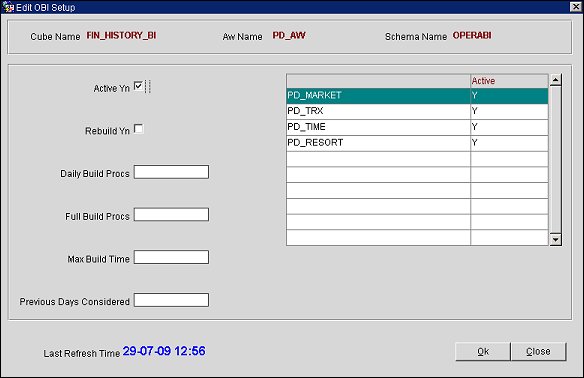Viewport: 584px width, 378px height.
Task: Click the Close button
Action: click(539, 352)
